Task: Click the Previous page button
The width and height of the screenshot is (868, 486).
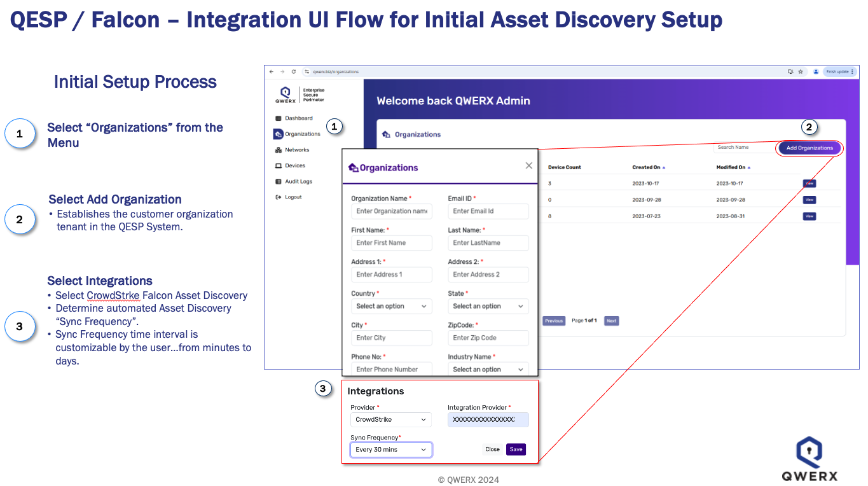Action: pos(554,321)
